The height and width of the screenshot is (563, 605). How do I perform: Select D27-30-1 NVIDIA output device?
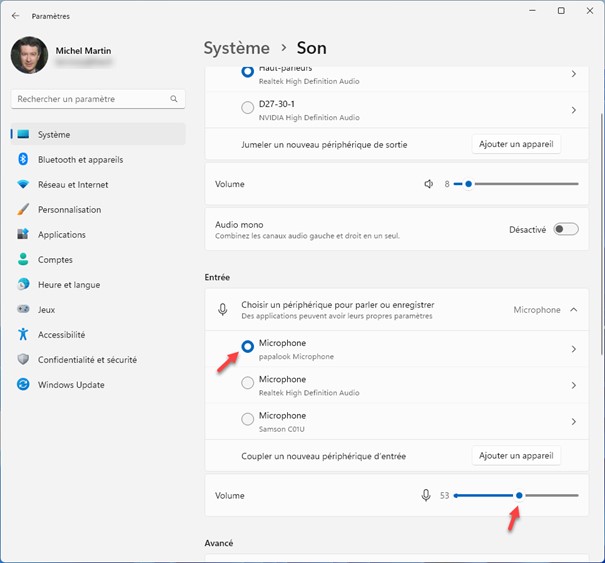(248, 108)
